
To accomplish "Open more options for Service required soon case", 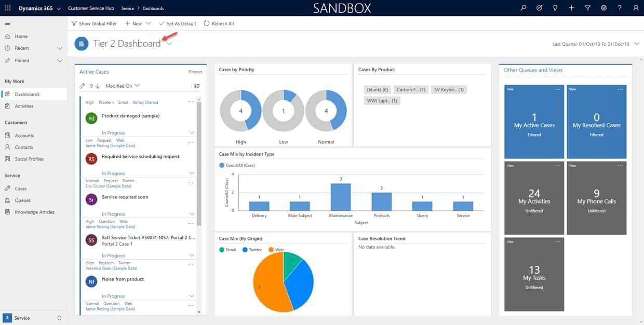I will point(191,183).
